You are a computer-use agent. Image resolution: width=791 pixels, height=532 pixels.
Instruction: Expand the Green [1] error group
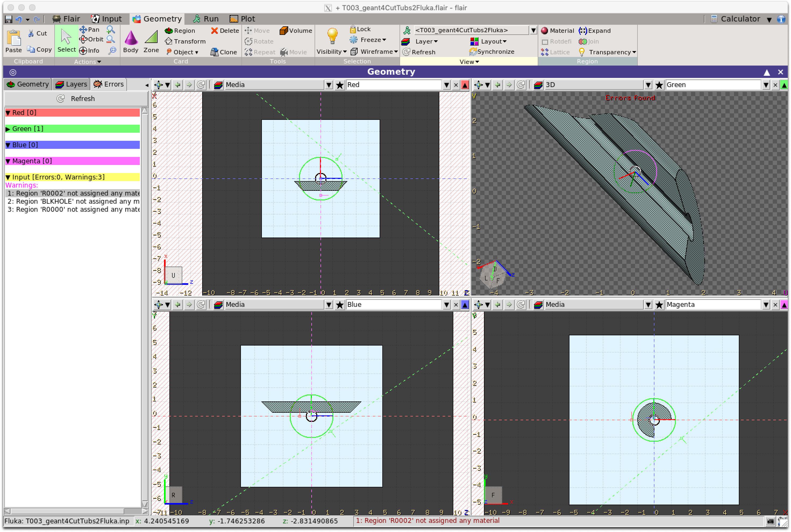[8, 129]
